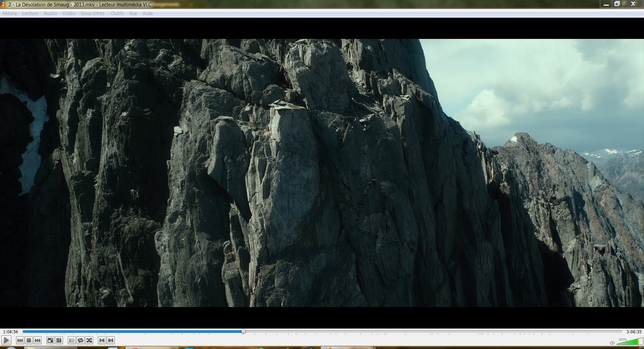Screen dimensions: 644x349
Task: Open the Lecture menu
Action: point(30,13)
